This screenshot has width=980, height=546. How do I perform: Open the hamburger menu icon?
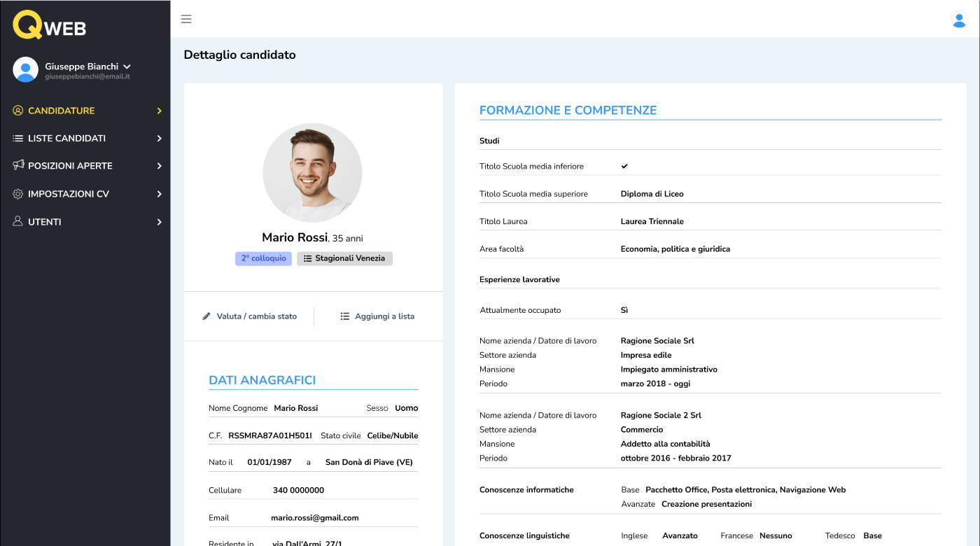pos(186,20)
